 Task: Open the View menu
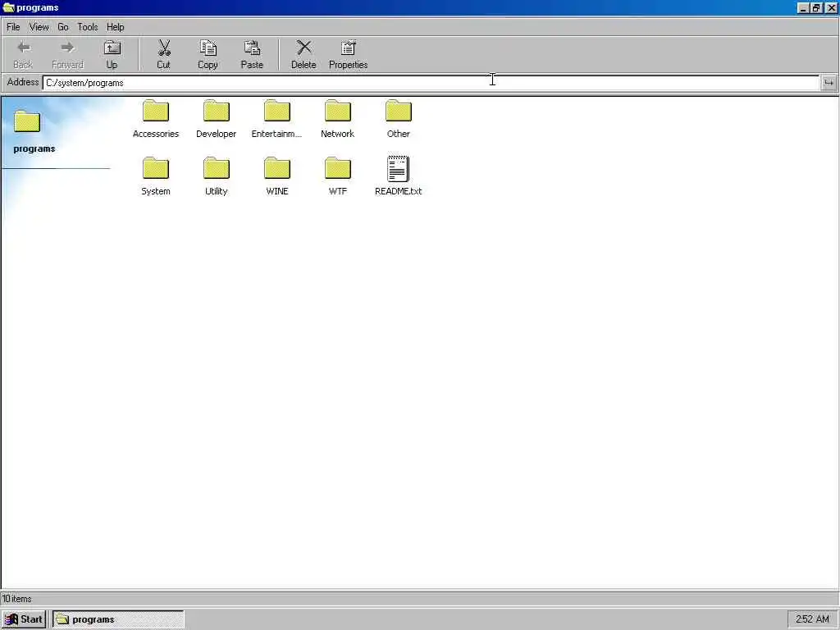point(39,27)
